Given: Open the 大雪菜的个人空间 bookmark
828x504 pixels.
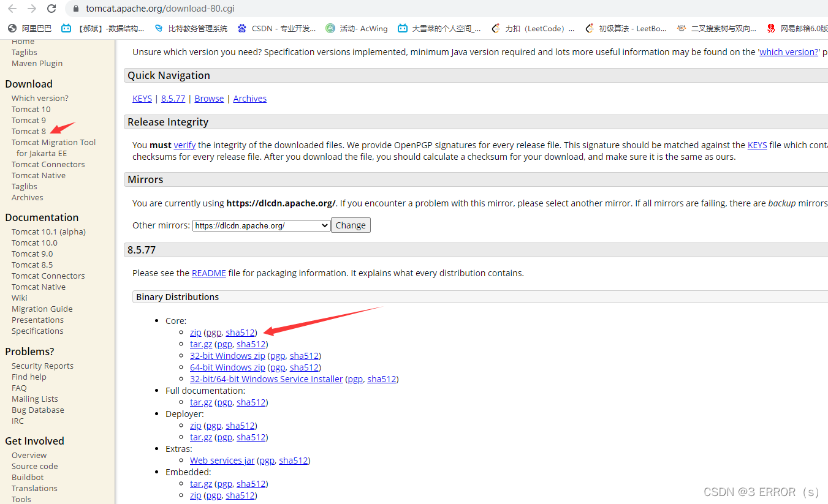Looking at the screenshot, I should pyautogui.click(x=439, y=28).
